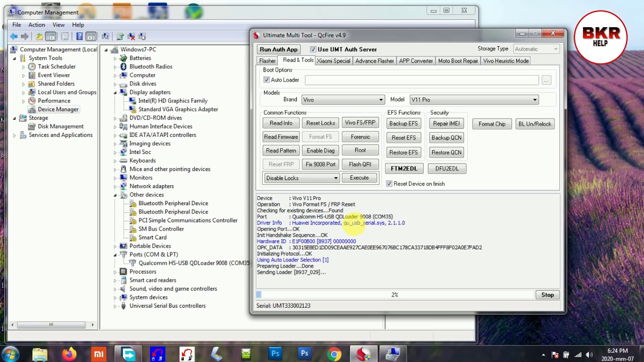Open the View menu
Viewport: 644px width, 362px height.
tap(58, 25)
